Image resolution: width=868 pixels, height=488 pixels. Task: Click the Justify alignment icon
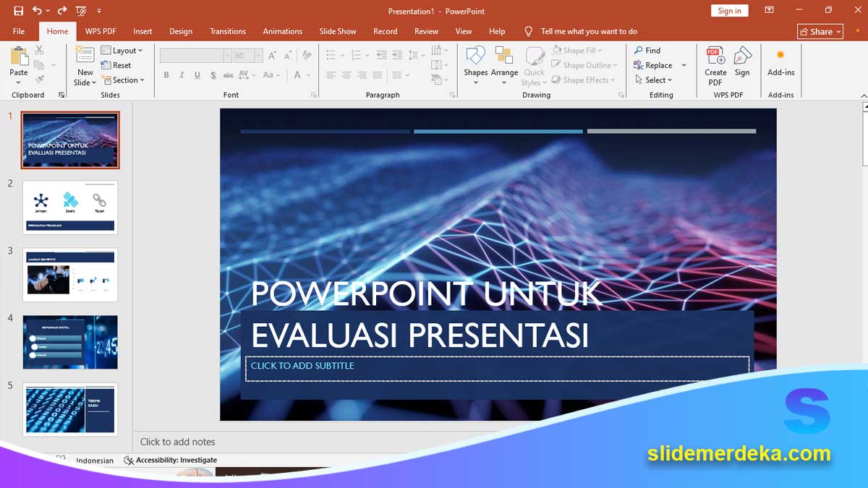coord(378,75)
